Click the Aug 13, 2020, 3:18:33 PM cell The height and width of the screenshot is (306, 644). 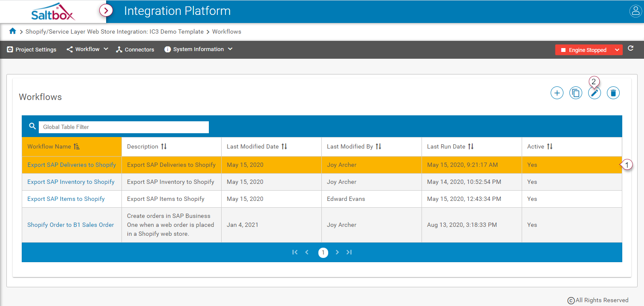click(472, 225)
